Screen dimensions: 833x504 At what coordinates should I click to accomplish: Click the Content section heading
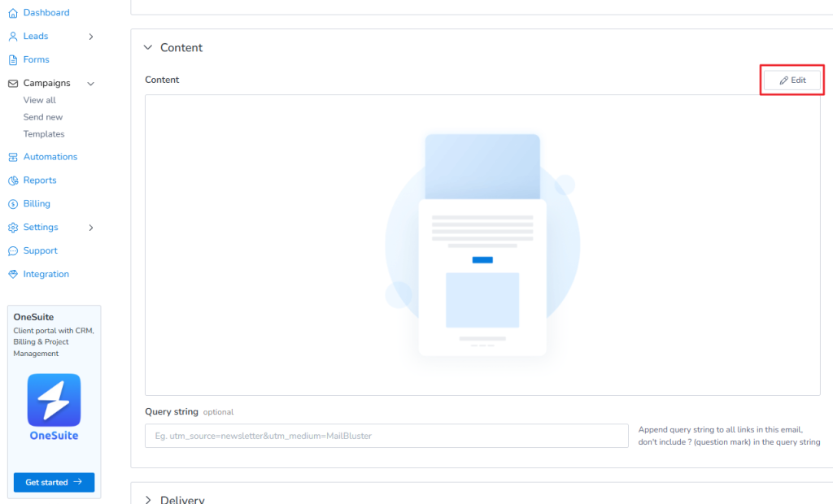point(181,47)
